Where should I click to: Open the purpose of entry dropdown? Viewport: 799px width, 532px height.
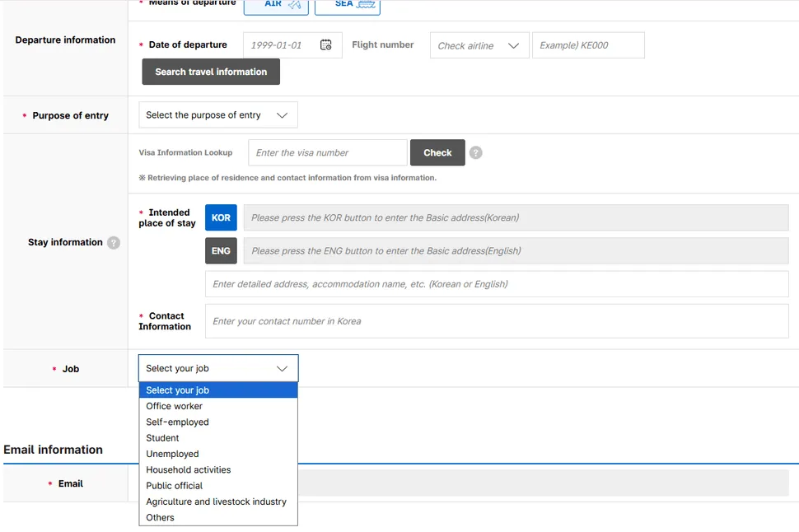pyautogui.click(x=218, y=115)
